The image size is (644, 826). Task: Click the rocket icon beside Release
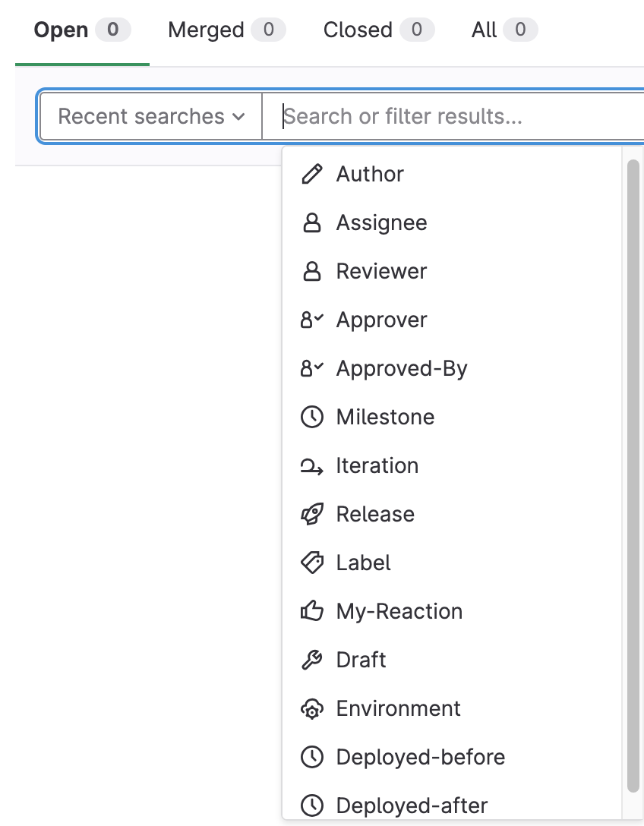click(311, 515)
